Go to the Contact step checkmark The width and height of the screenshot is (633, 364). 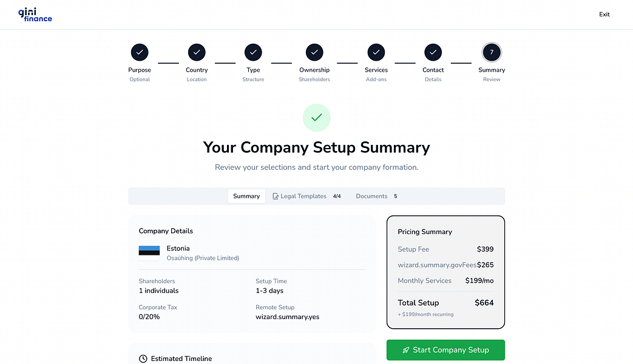433,53
